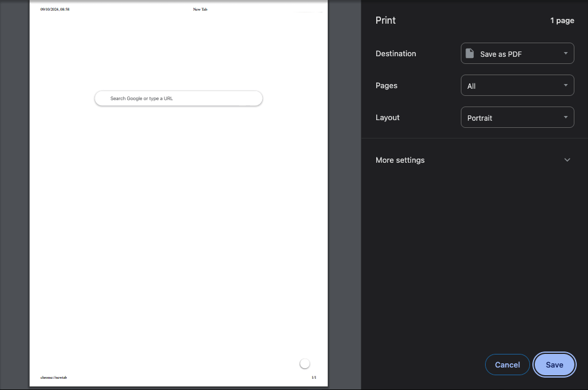Click the PDF document icon in Destination
The image size is (588, 390).
(470, 53)
